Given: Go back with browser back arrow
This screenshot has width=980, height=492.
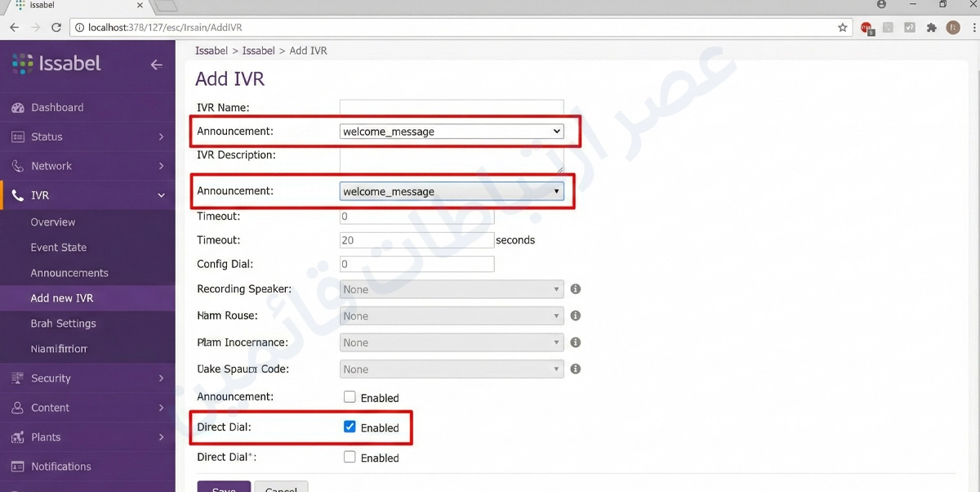Looking at the screenshot, I should click(x=14, y=27).
